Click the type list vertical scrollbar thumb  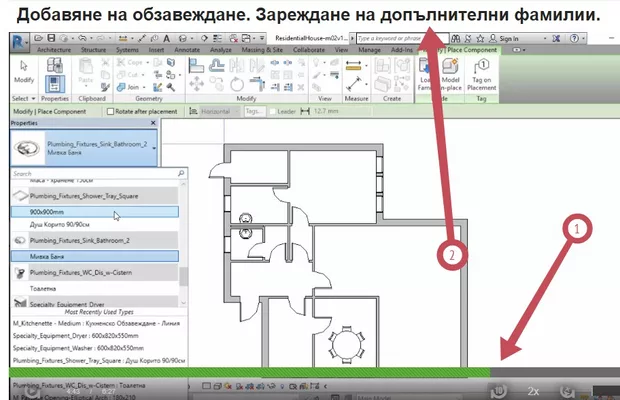(x=183, y=276)
